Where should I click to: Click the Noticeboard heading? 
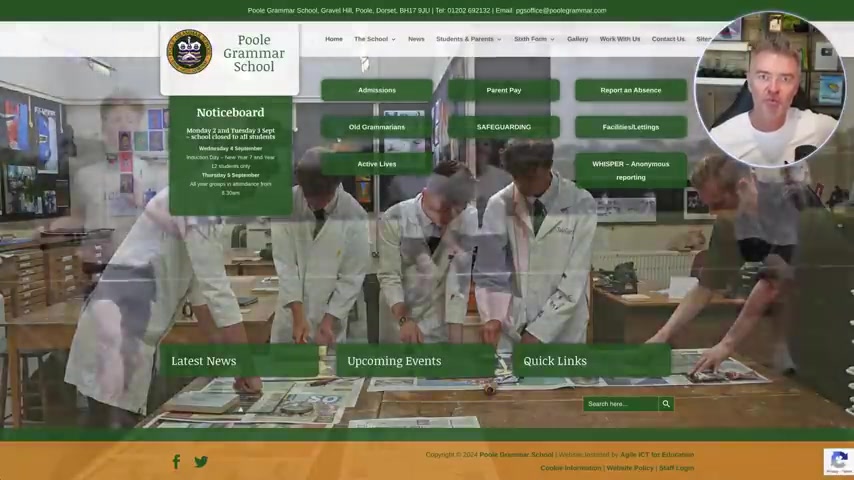(x=230, y=112)
